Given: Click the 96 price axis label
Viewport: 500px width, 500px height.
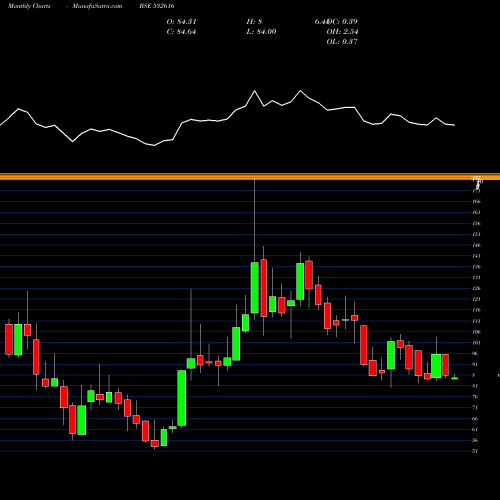Looking at the screenshot, I should (475, 353).
